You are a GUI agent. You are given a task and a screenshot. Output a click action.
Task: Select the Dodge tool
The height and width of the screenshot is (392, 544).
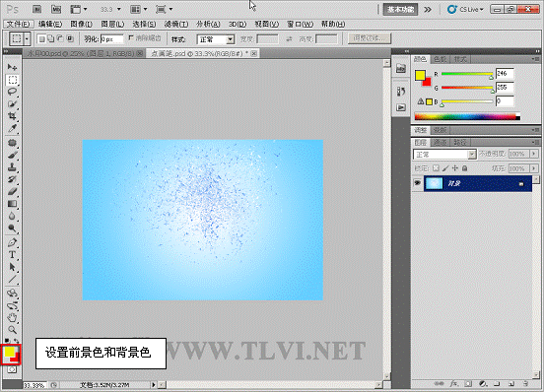pyautogui.click(x=12, y=229)
